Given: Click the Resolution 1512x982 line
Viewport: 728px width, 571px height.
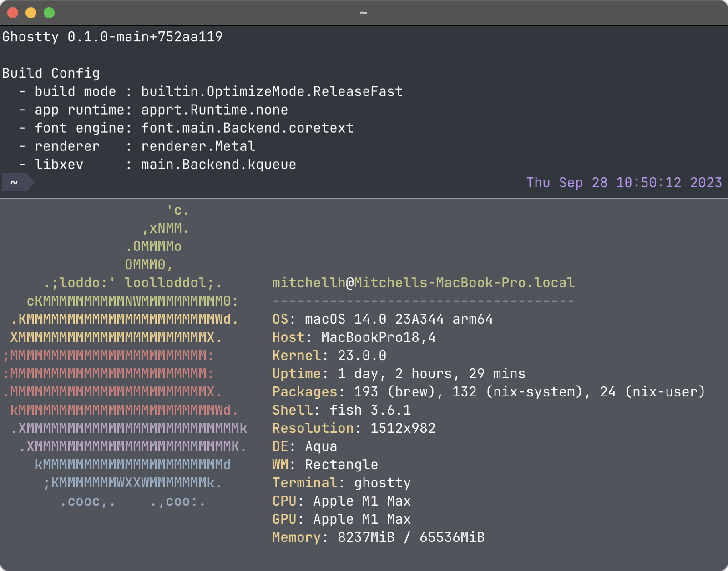Looking at the screenshot, I should click(x=354, y=428).
